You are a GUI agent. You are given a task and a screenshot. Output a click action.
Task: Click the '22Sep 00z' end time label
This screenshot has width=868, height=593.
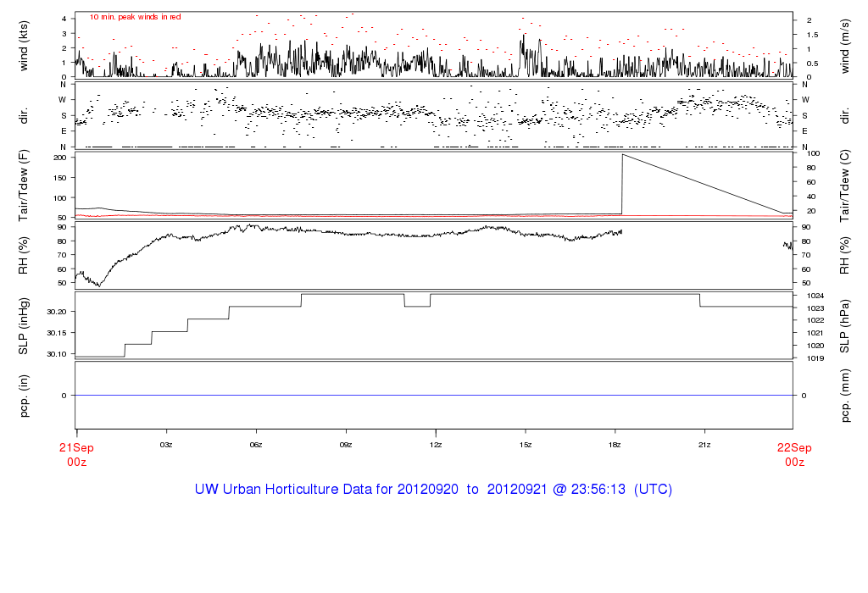click(794, 455)
